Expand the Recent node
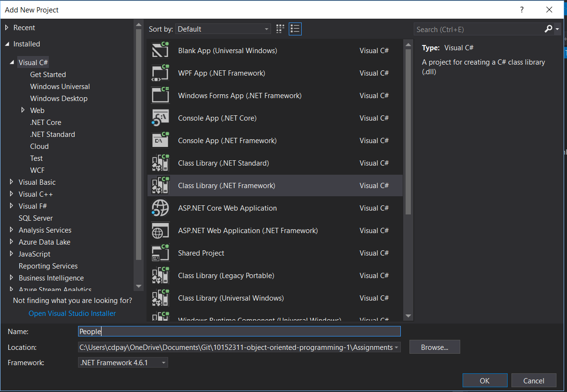Viewport: 567px width, 392px height. pos(7,27)
